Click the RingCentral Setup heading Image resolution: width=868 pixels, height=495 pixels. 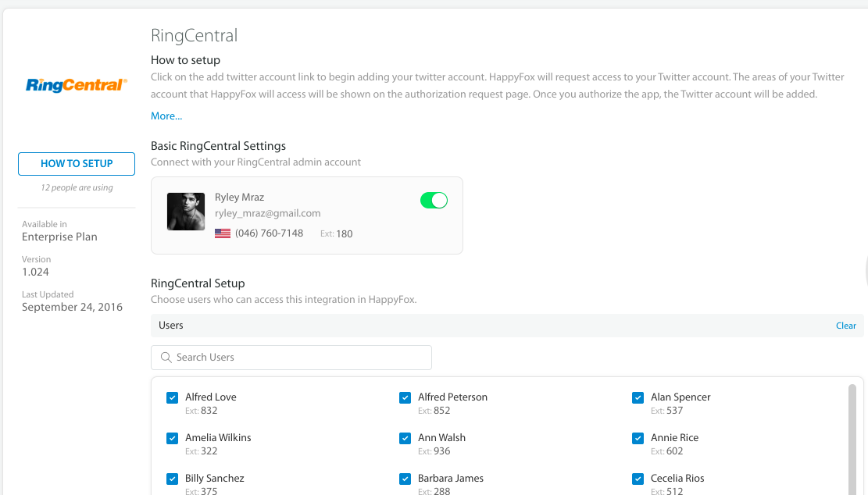coord(198,283)
